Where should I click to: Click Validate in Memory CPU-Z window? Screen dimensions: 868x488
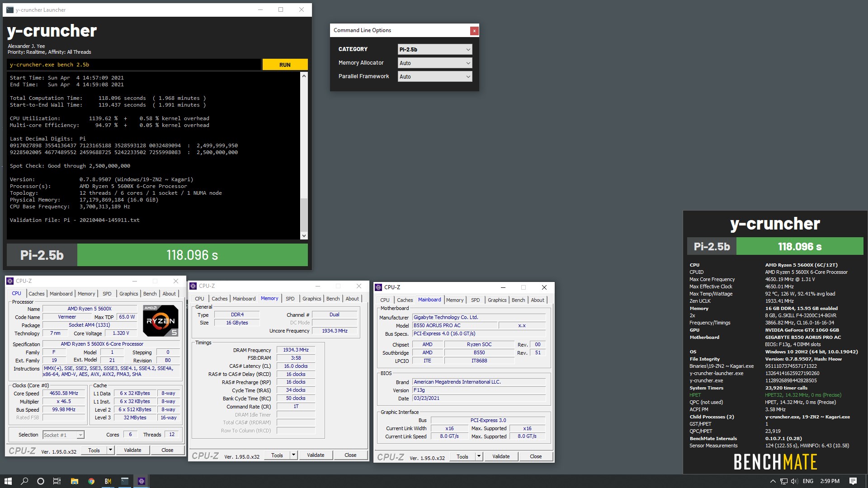click(x=316, y=455)
